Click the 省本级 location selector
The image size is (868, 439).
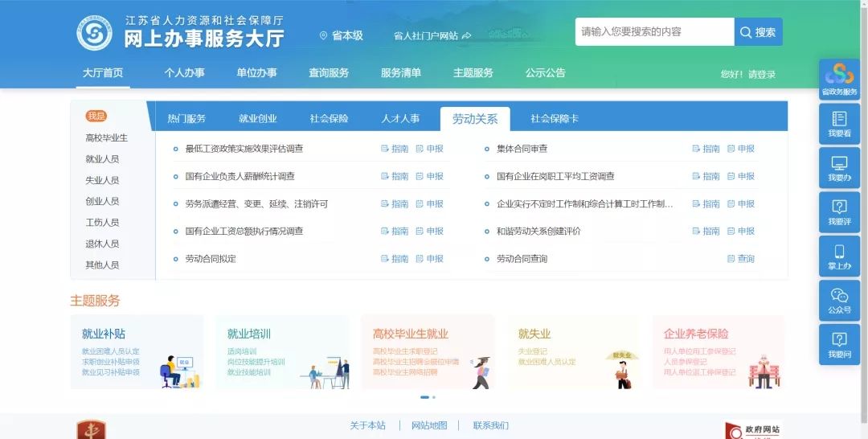tap(342, 35)
